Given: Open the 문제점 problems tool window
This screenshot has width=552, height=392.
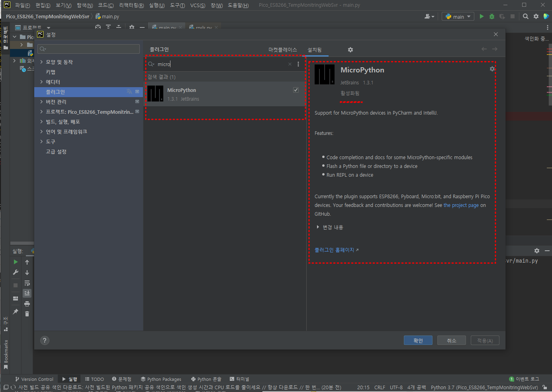Looking at the screenshot, I should pyautogui.click(x=121, y=379).
